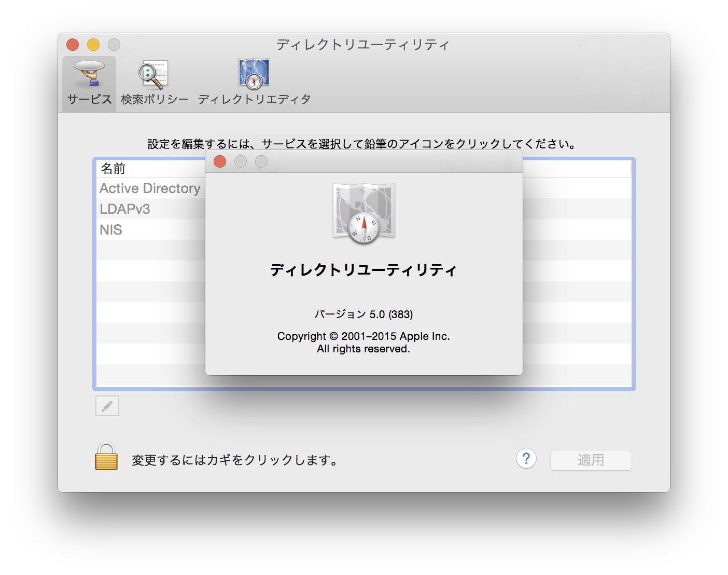Click the 適用 button

(591, 460)
